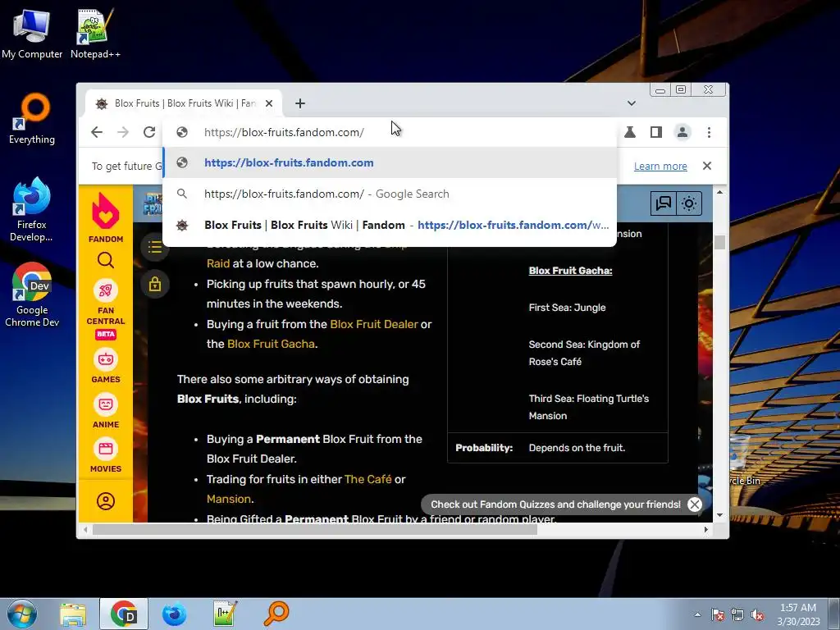Click Blox Fruit Gacha: infobox heading
840x630 pixels.
coord(571,271)
